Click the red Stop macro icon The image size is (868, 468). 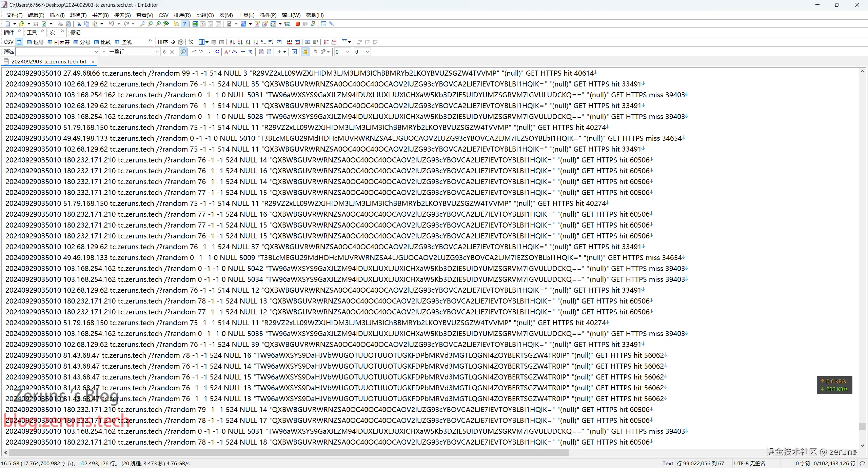coord(297,24)
